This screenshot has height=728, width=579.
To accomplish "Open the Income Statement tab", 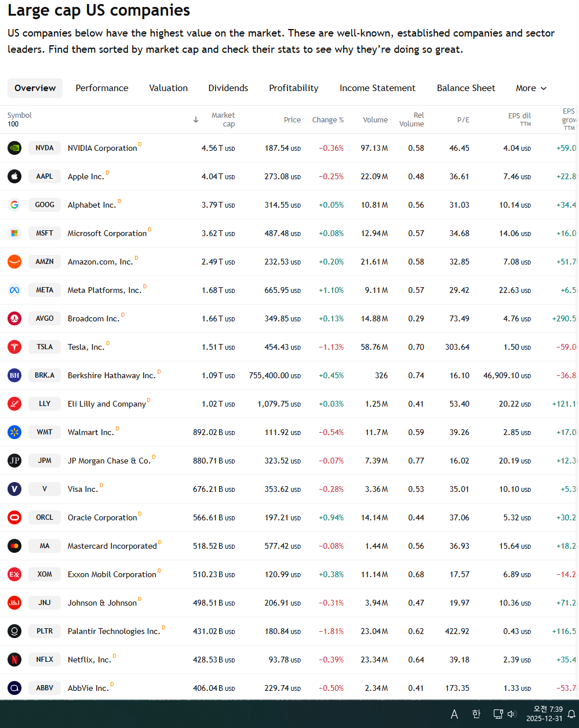I will click(377, 88).
